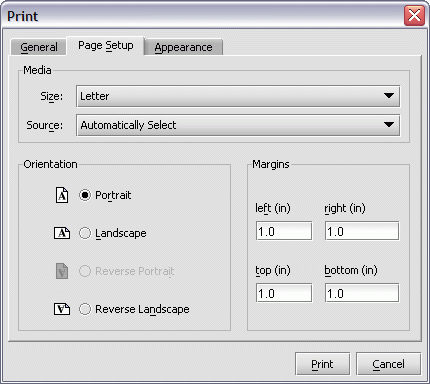Click the Reverse Landscape label text

[142, 309]
